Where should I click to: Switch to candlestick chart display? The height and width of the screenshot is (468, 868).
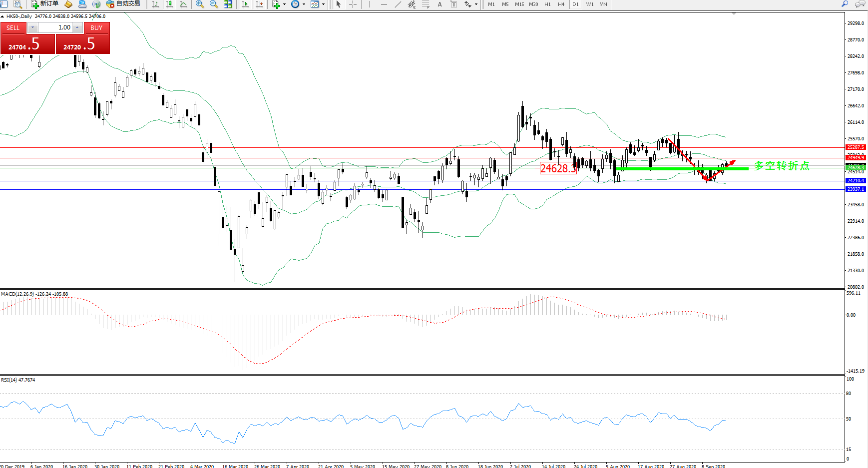[169, 4]
